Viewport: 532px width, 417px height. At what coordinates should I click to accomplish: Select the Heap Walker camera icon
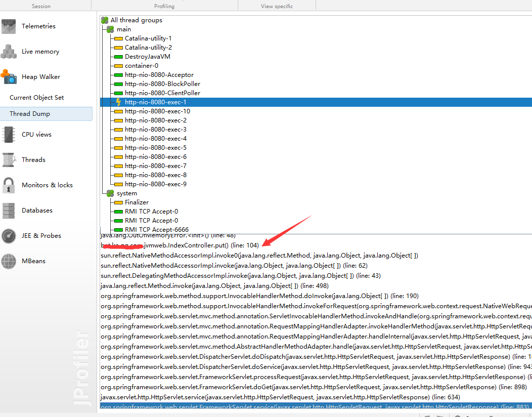(9, 77)
